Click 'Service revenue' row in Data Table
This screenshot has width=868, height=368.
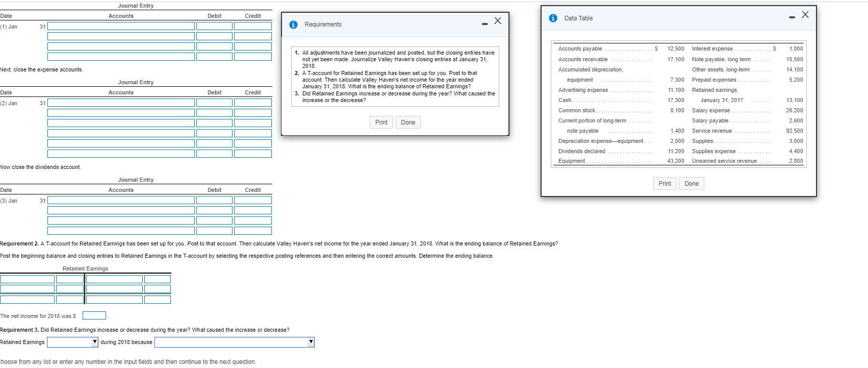click(747, 131)
